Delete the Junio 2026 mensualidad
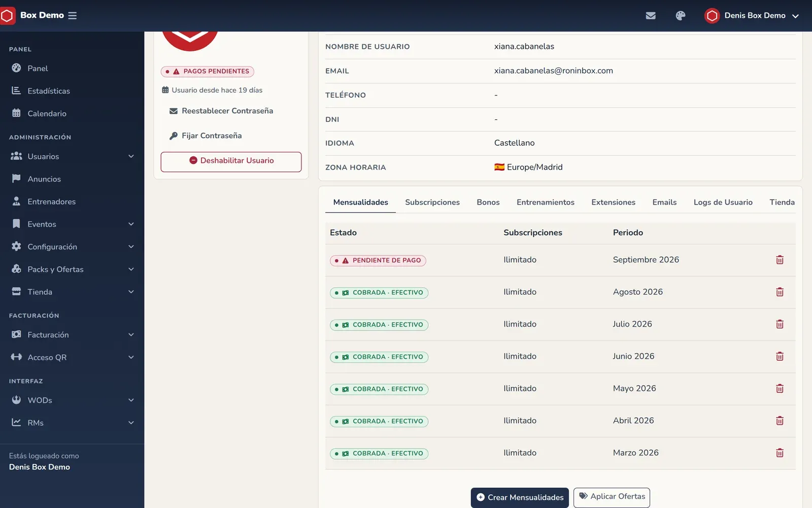Screen dimensions: 812x508 (780, 357)
